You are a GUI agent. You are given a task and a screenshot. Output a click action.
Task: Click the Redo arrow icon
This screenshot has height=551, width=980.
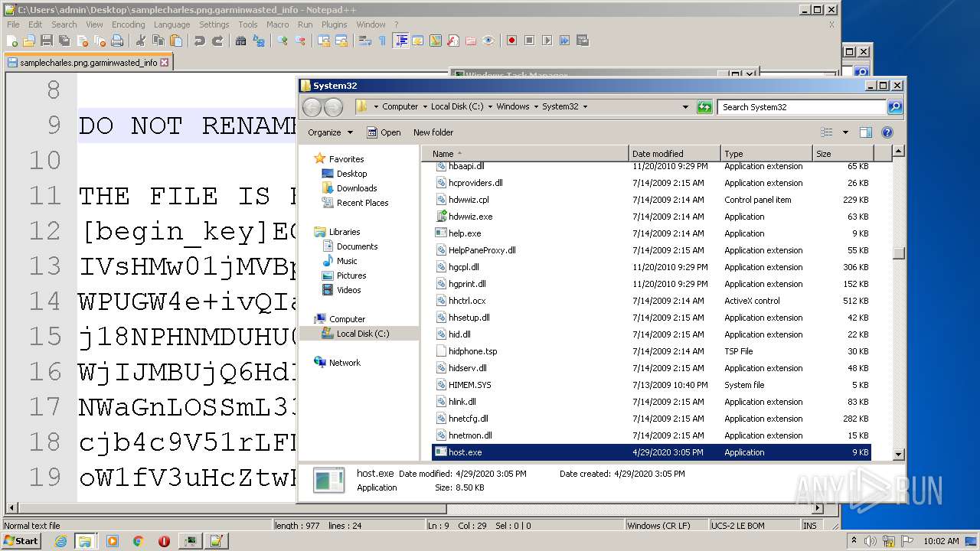pyautogui.click(x=217, y=41)
